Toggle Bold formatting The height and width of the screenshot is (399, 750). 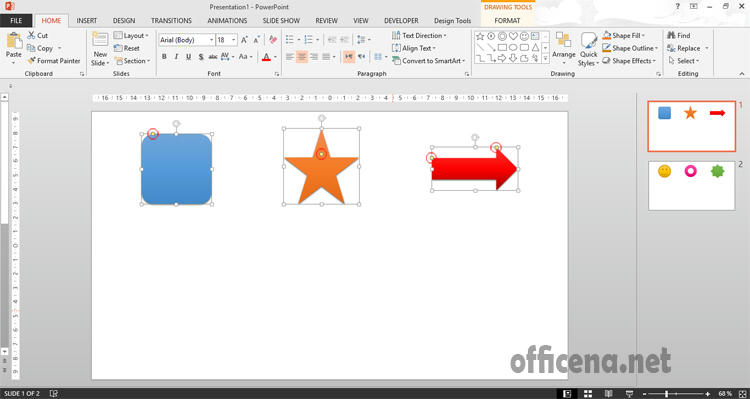pyautogui.click(x=164, y=57)
